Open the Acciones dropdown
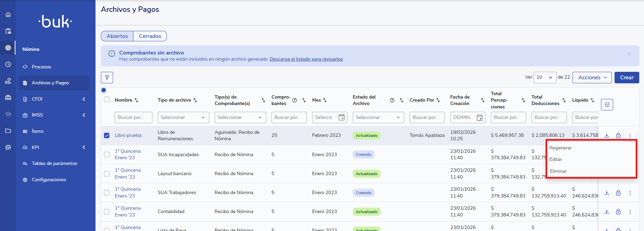644x231 pixels. (x=592, y=78)
